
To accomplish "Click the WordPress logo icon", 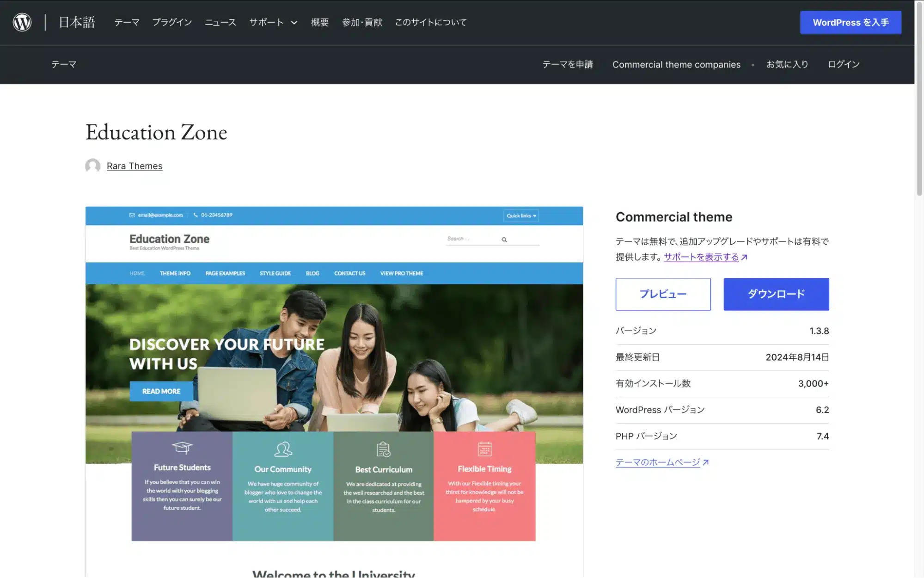I will pyautogui.click(x=22, y=22).
